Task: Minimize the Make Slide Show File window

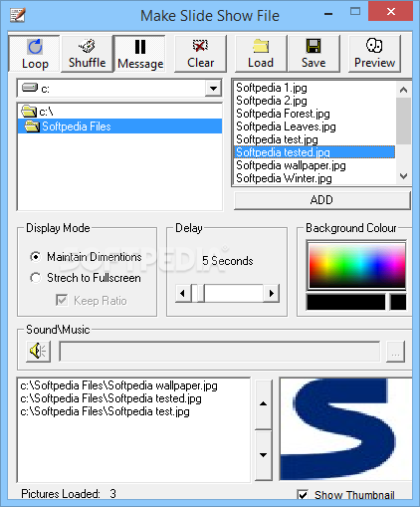Action: [x=328, y=13]
